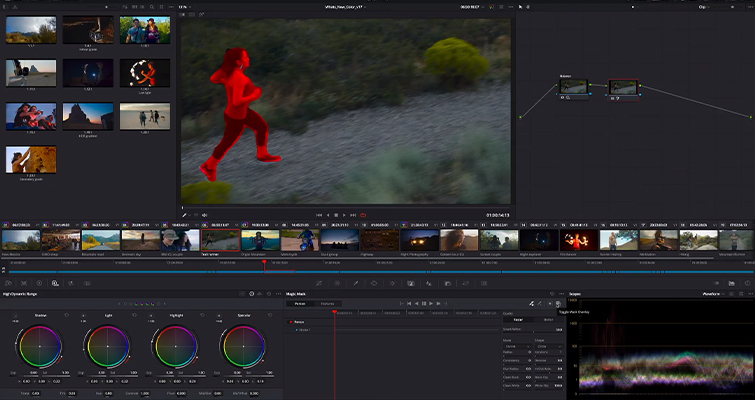
Task: Expand the Person mask strokes list
Action: click(x=290, y=322)
